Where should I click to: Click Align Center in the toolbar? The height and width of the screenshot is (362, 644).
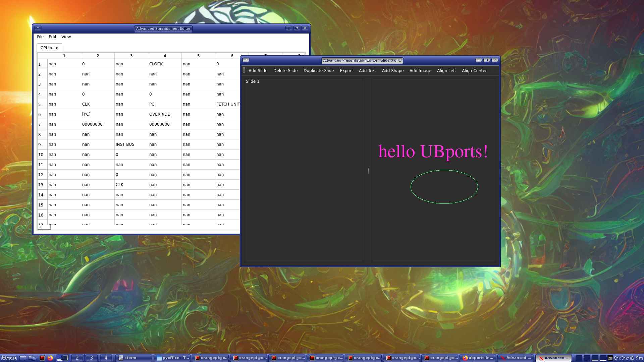click(474, 71)
